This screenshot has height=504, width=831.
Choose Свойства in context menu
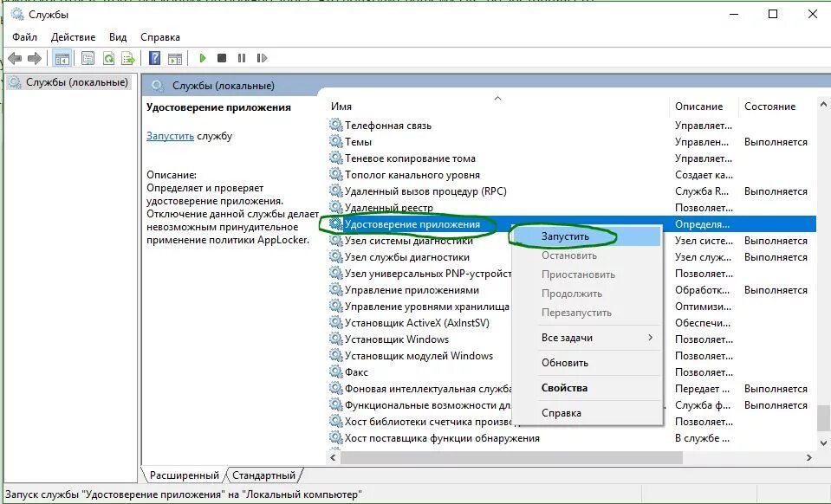tap(587, 388)
